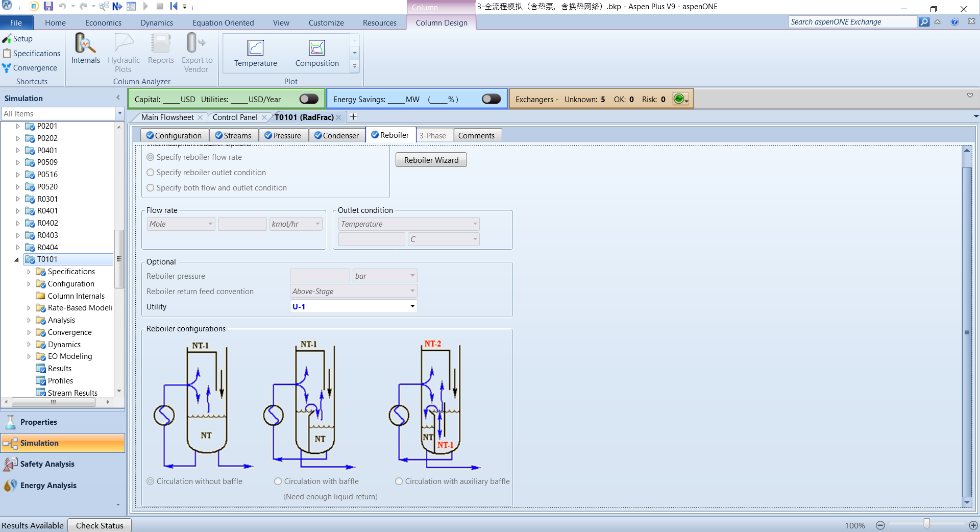Screen dimensions: 980x532
Task: Click the aspenONE Exchange search magnifier icon
Action: coord(924,22)
